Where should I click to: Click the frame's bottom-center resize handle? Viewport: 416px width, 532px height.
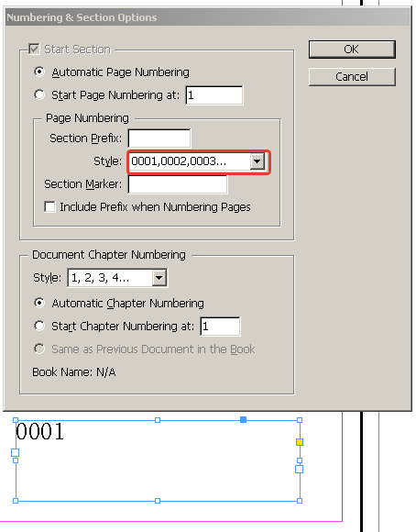coord(158,501)
